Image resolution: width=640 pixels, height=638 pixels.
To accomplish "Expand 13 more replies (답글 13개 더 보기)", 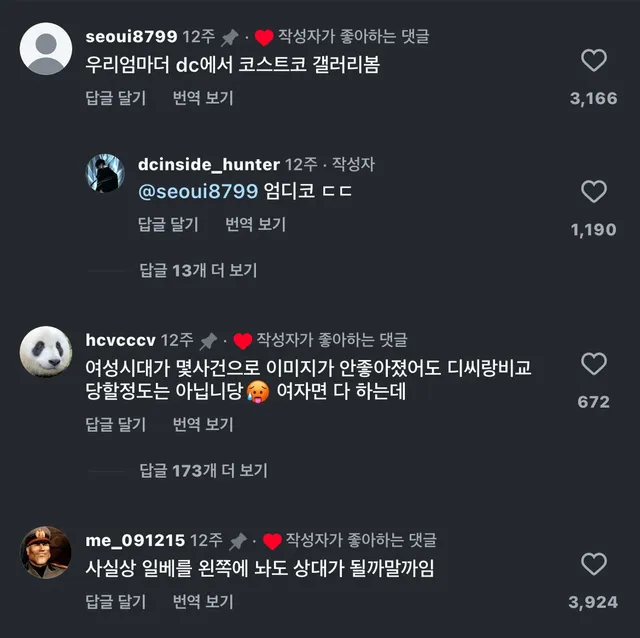I will 197,270.
